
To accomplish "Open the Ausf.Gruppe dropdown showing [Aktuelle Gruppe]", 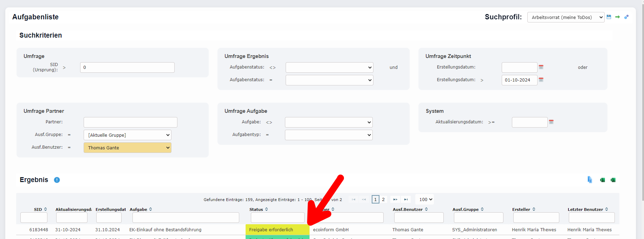I will [128, 135].
